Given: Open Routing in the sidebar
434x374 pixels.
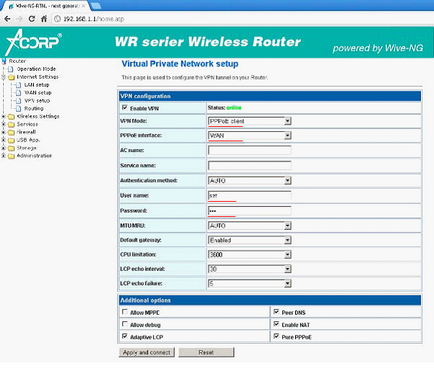Looking at the screenshot, I should 34,109.
